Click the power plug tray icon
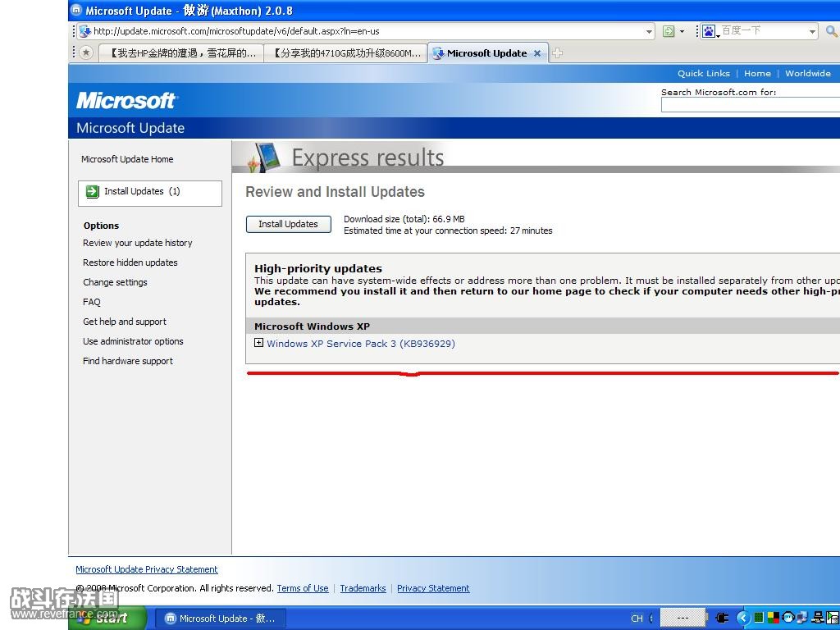The height and width of the screenshot is (630, 840). (x=722, y=619)
